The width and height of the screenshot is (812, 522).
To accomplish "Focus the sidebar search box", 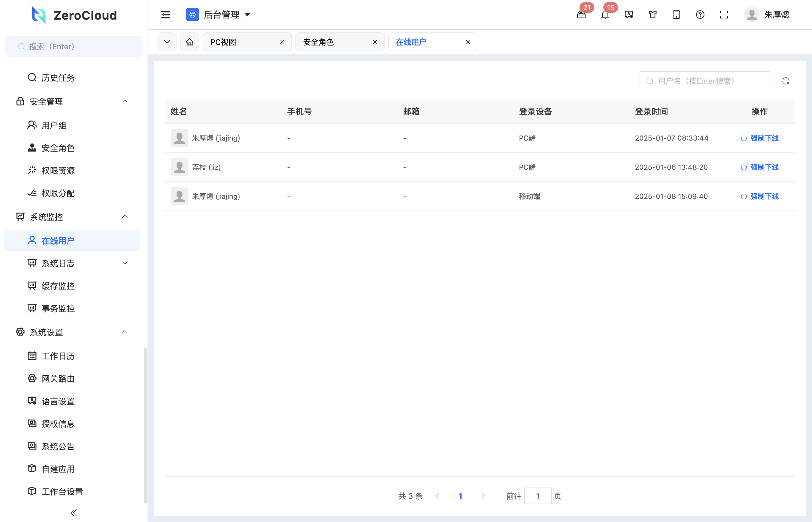I will (73, 46).
